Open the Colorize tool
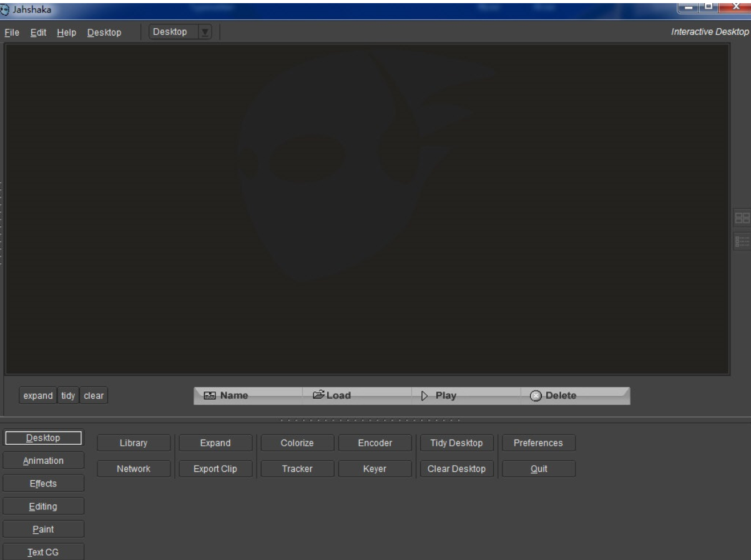Viewport: 751px width, 560px height. (x=297, y=443)
